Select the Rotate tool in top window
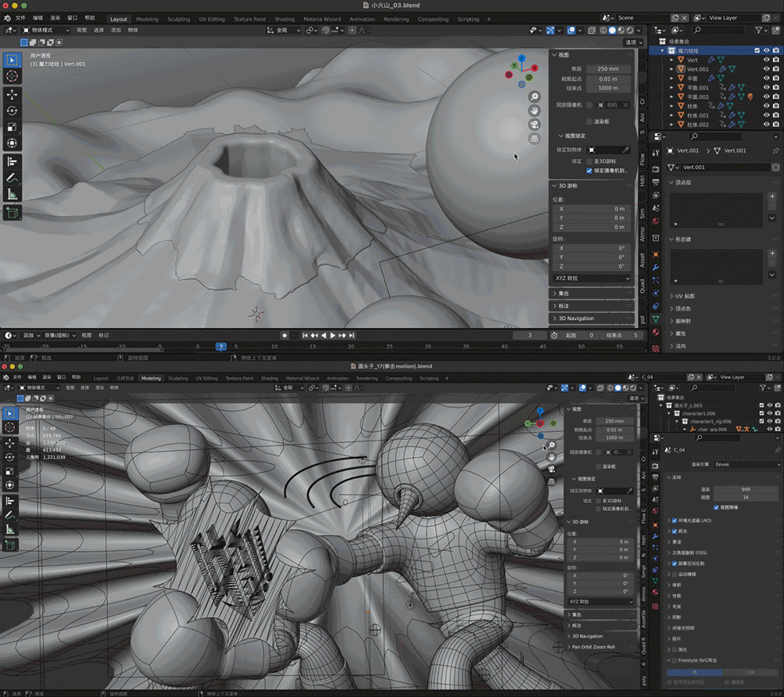This screenshot has height=697, width=784. point(12,111)
